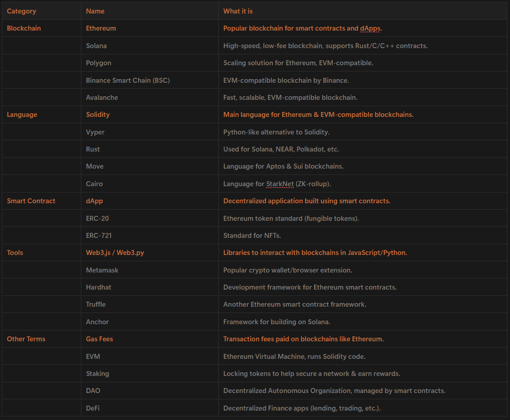Click the misspelled word "dApps" in Ethereum description
Image resolution: width=510 pixels, height=420 pixels.
[x=370, y=28]
